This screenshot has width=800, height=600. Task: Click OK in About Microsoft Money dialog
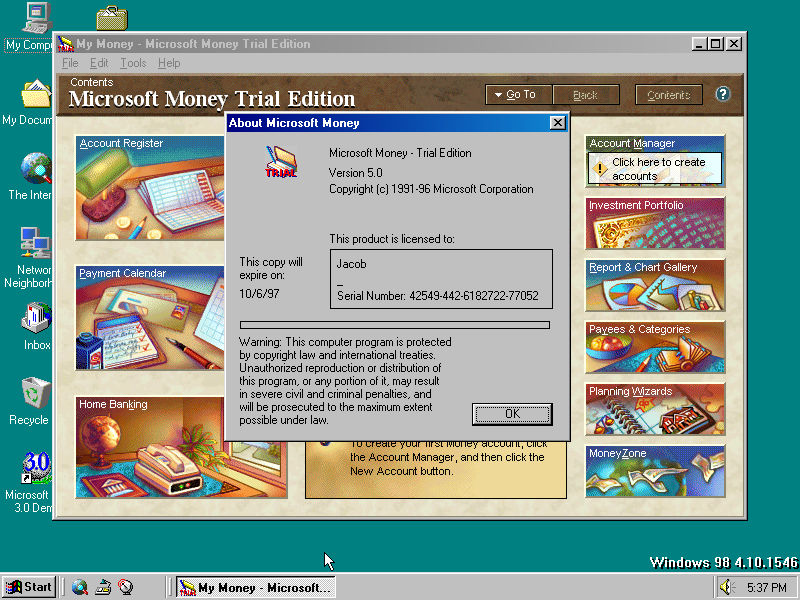coord(512,414)
